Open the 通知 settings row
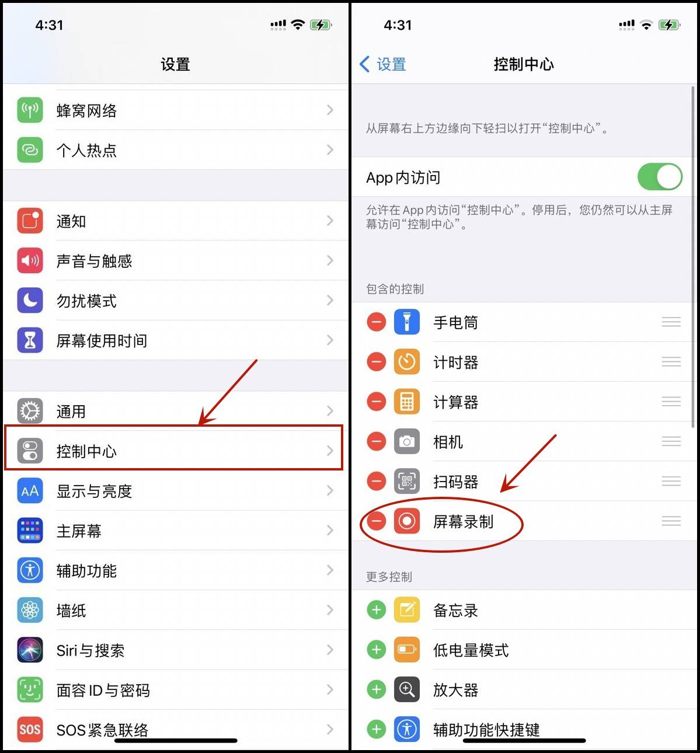 point(175,221)
